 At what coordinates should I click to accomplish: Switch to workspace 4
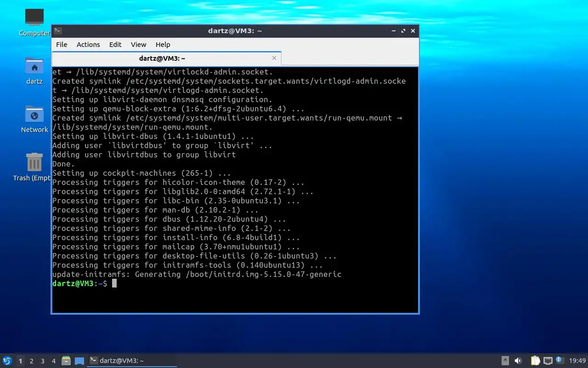54,361
